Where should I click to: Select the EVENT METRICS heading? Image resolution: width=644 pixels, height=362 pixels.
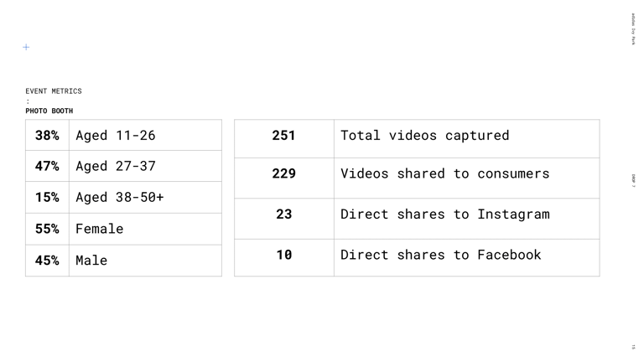[x=54, y=91]
